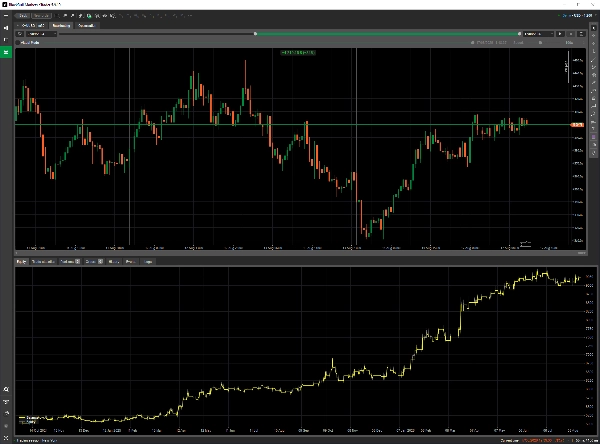Open the Positions tab
600x444 pixels.
[70, 261]
